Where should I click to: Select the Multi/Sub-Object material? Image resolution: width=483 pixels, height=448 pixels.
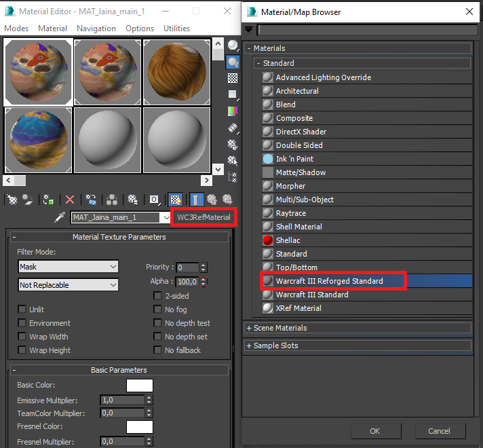[367, 200]
